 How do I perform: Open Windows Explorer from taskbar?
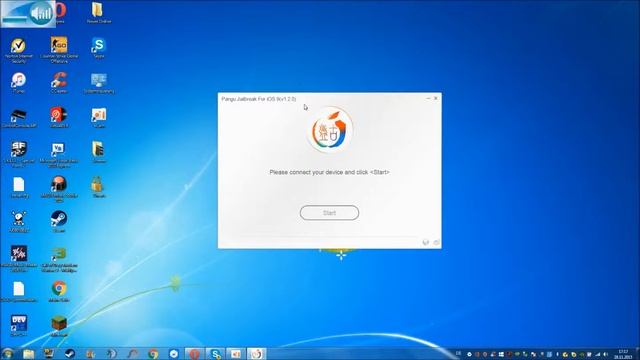[x=29, y=353]
